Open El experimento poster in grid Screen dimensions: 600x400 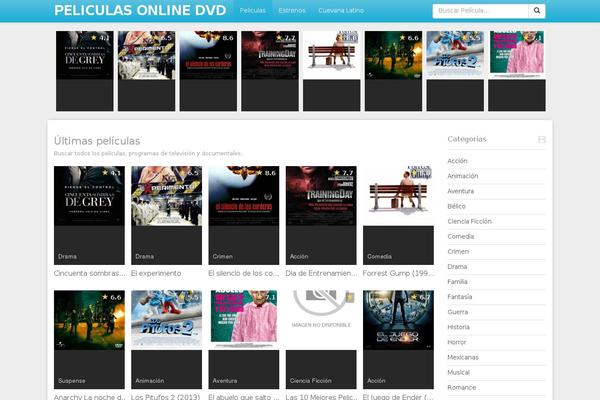click(166, 215)
